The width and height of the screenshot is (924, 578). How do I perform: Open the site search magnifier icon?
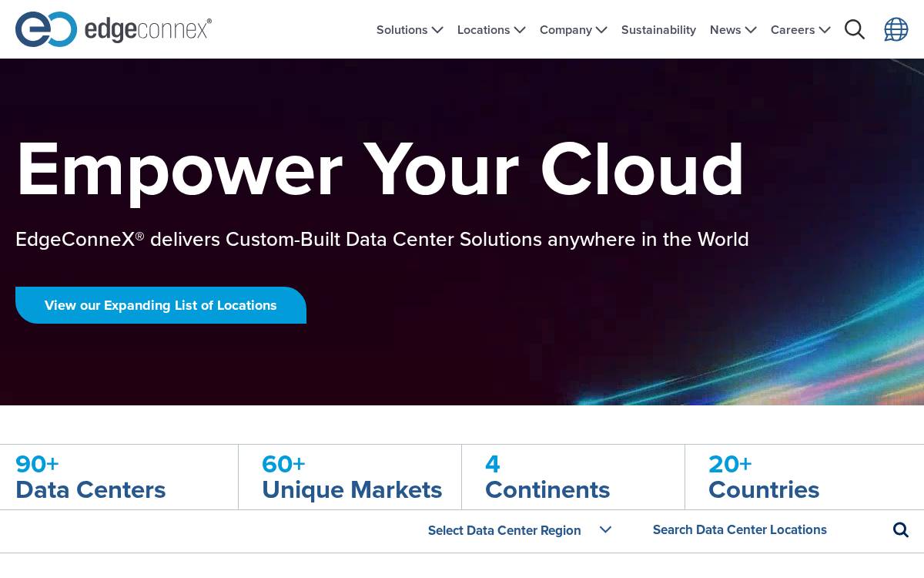point(855,29)
